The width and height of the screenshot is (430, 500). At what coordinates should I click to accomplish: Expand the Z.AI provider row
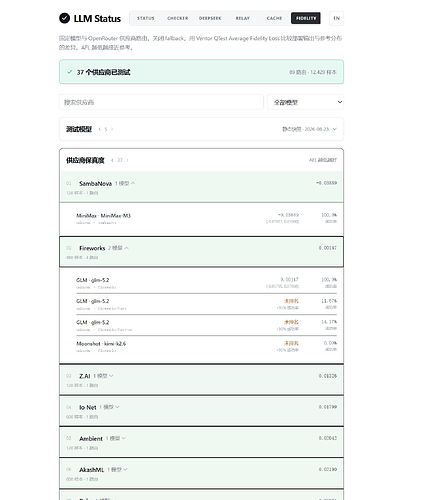pyautogui.click(x=201, y=380)
